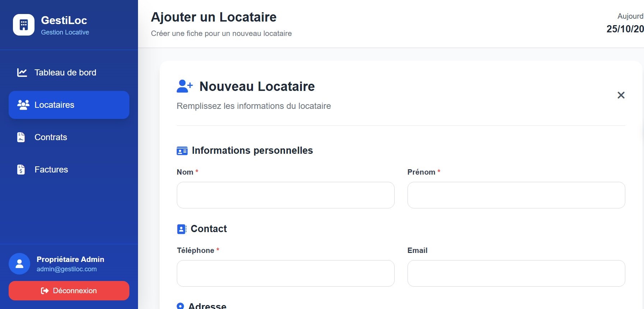644x309 pixels.
Task: Click the Propriétaire Admin avatar icon
Action: click(x=19, y=264)
